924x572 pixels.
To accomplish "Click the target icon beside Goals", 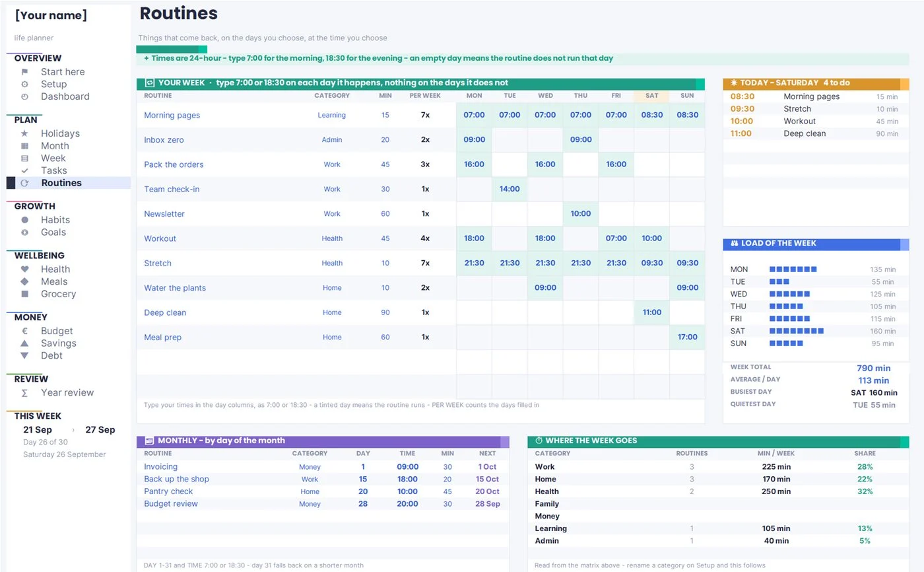I will click(24, 232).
